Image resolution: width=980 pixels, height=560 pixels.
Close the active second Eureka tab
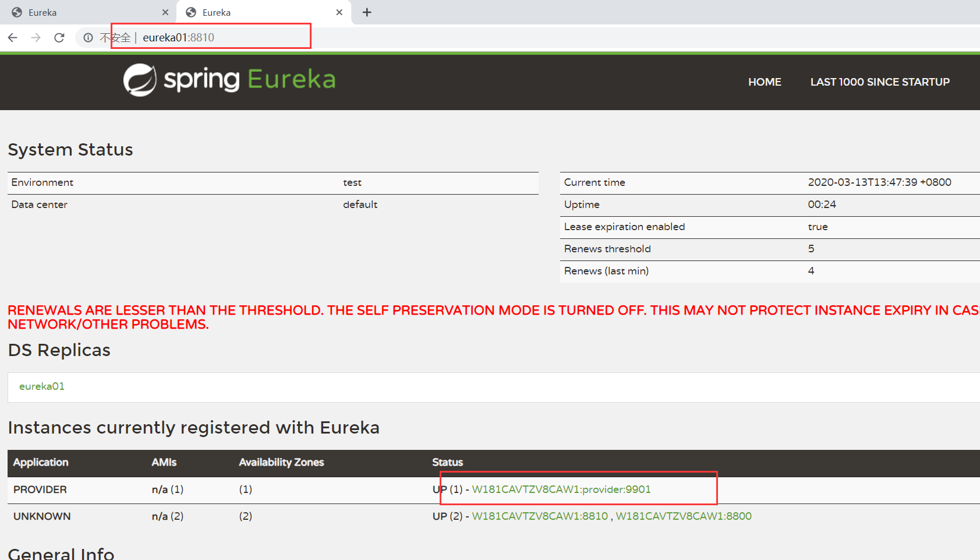click(339, 12)
